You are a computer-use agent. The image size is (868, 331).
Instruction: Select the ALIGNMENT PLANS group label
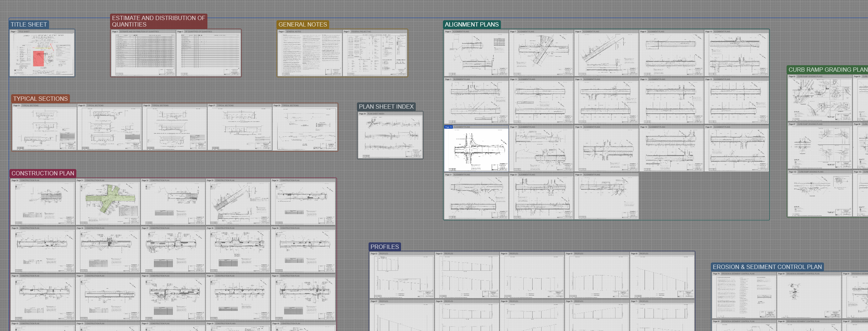tap(472, 24)
